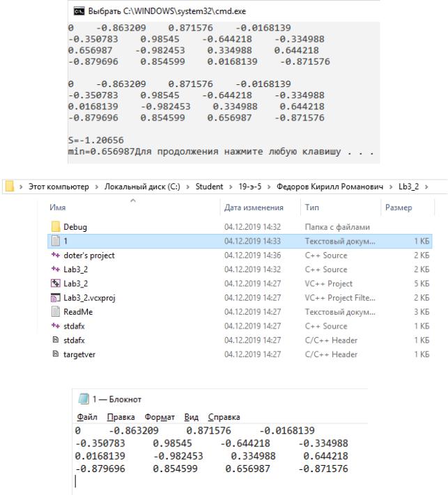The width and height of the screenshot is (448, 495).
Task: Open Файл menu in Notepad
Action: tap(87, 417)
